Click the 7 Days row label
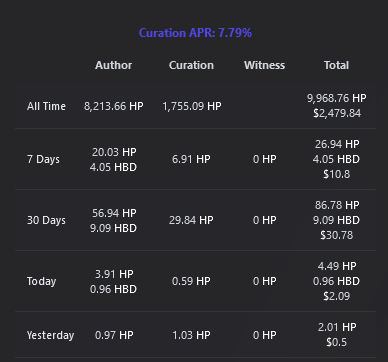388x362 pixels. click(x=43, y=159)
